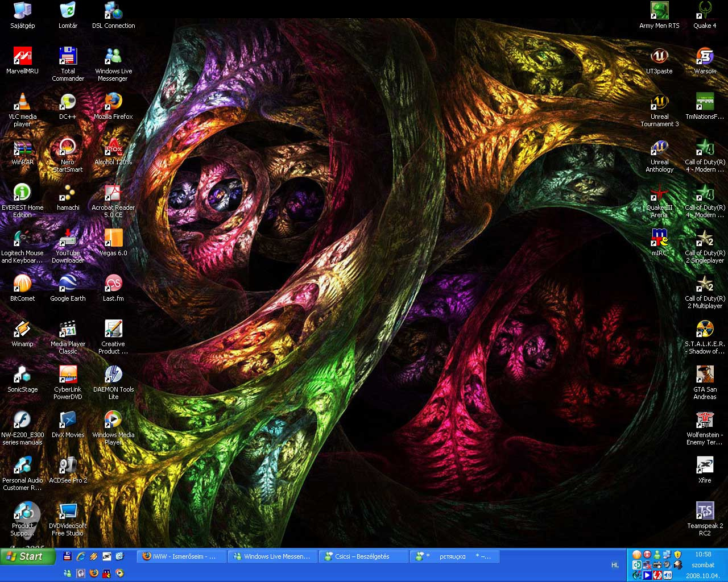Launch Call of Duty 2 Multiplayer

click(x=705, y=292)
